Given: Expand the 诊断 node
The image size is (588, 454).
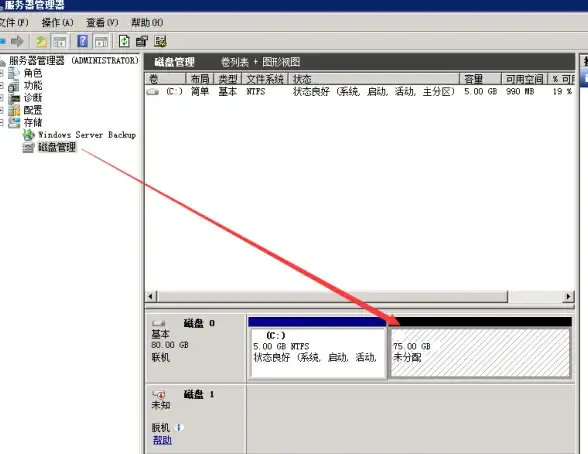Looking at the screenshot, I should (x=2, y=98).
